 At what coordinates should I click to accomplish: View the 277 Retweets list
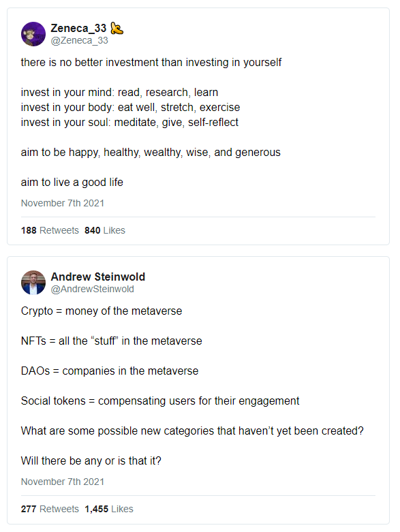(50, 509)
